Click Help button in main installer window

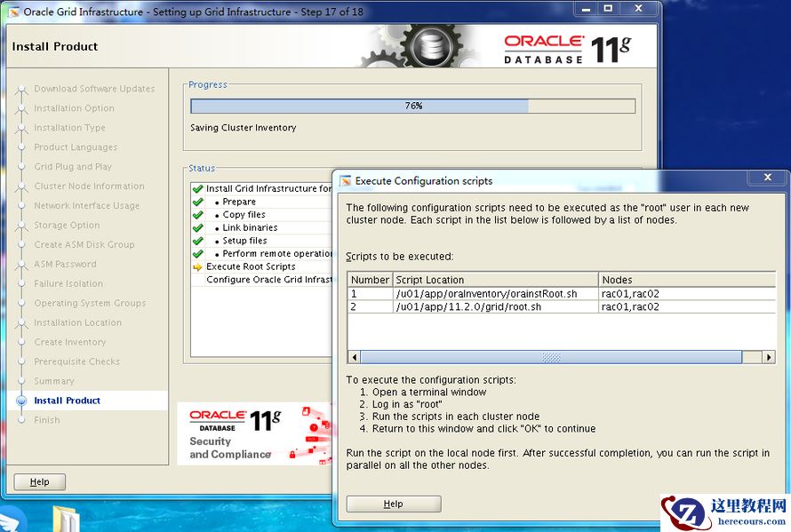coord(39,482)
